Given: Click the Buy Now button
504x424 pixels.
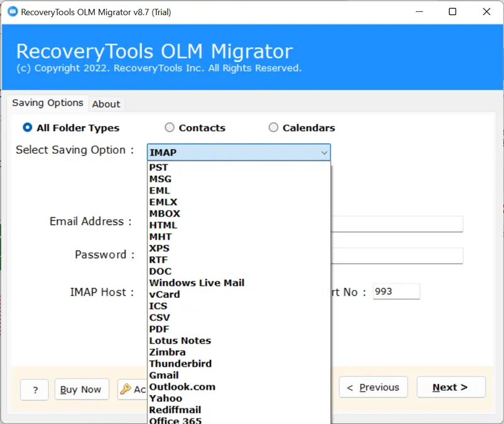Looking at the screenshot, I should [x=81, y=389].
